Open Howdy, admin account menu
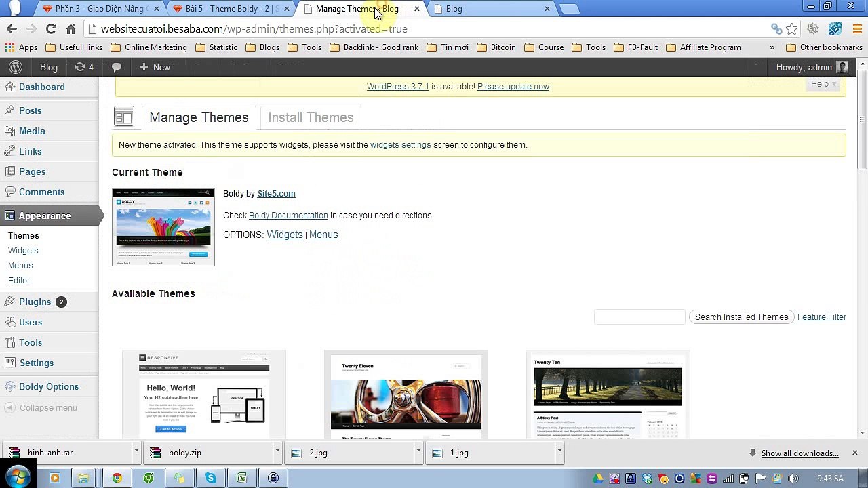 pos(812,67)
